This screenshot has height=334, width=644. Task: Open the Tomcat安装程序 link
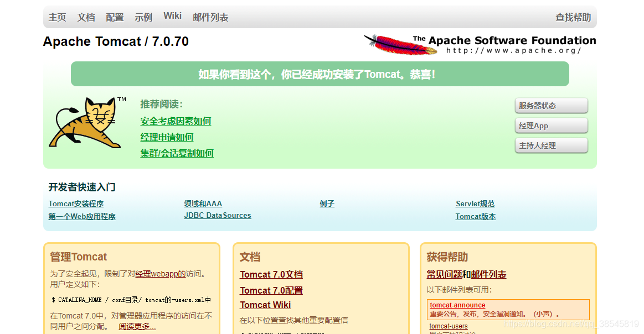[76, 203]
